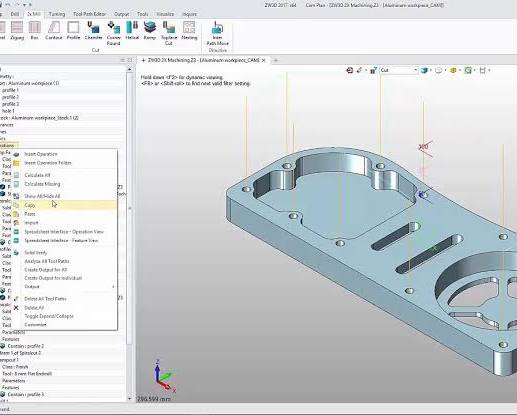This screenshot has width=517, height=415.
Task: Choose Create Output for Individual
Action: point(64,278)
